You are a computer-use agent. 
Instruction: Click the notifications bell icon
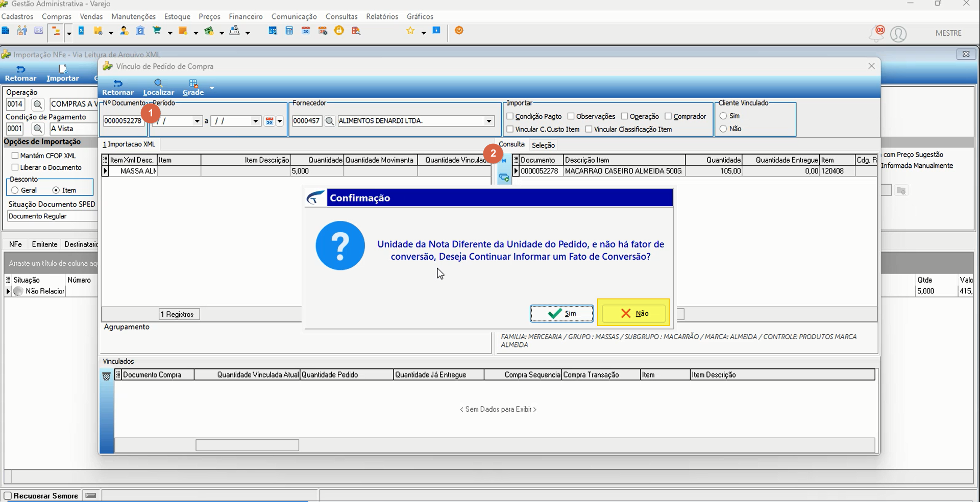click(876, 34)
